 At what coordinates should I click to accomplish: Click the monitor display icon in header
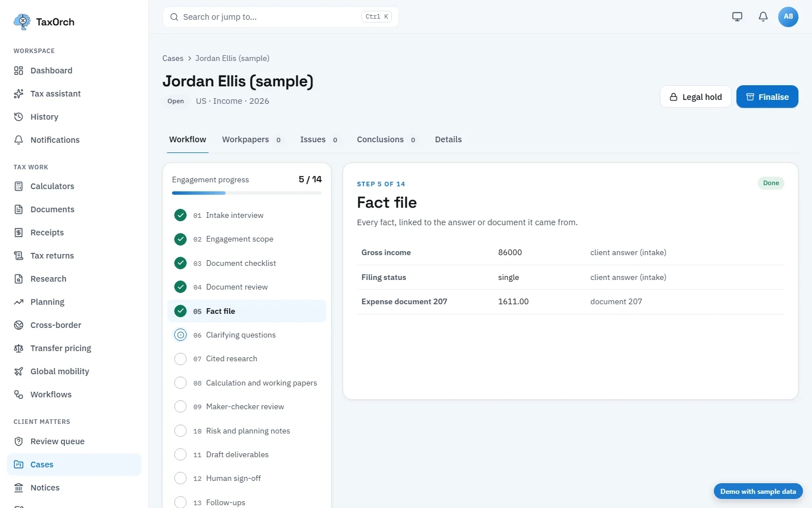737,17
